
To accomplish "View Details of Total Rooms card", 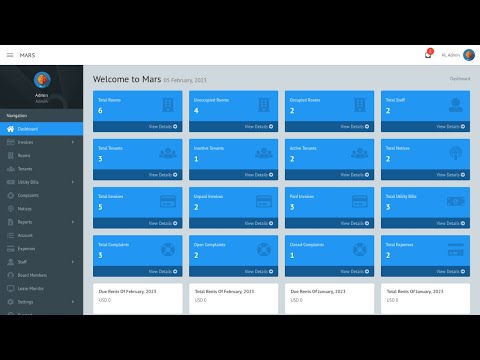I will 163,127.
